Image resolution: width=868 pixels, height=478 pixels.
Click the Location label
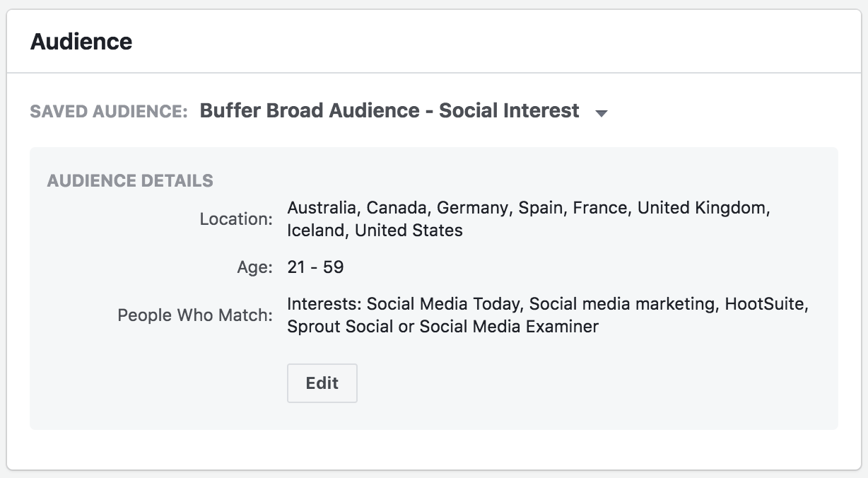(235, 219)
